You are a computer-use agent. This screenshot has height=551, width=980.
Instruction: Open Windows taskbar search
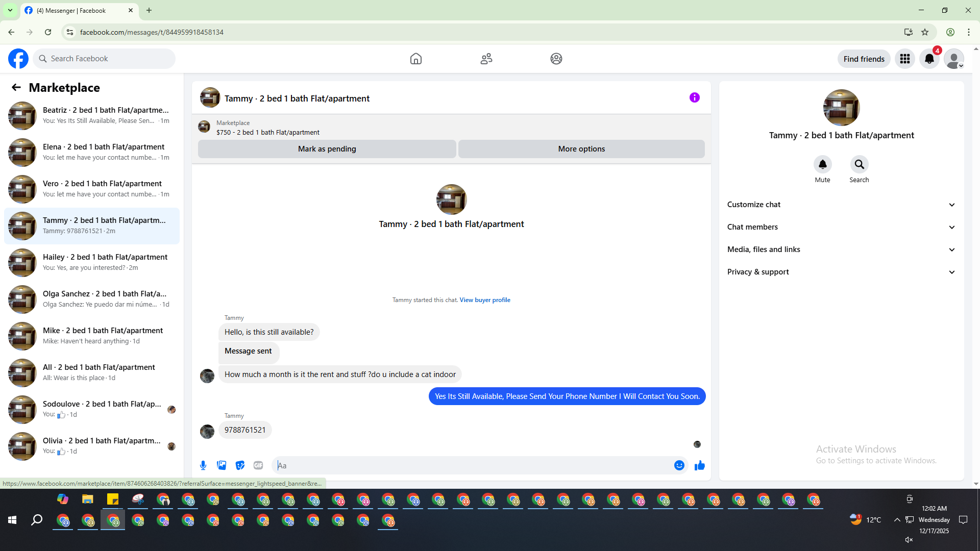(x=37, y=520)
